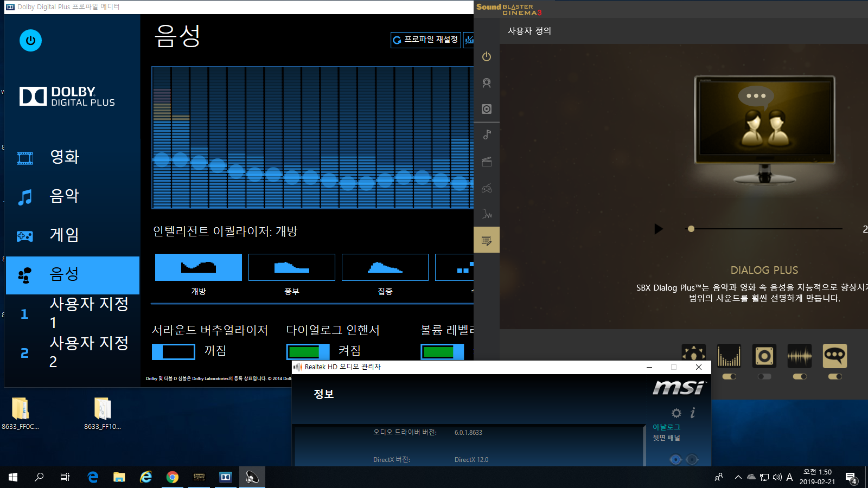
Task: Choose the 풍부 equalizer preset
Action: click(292, 267)
